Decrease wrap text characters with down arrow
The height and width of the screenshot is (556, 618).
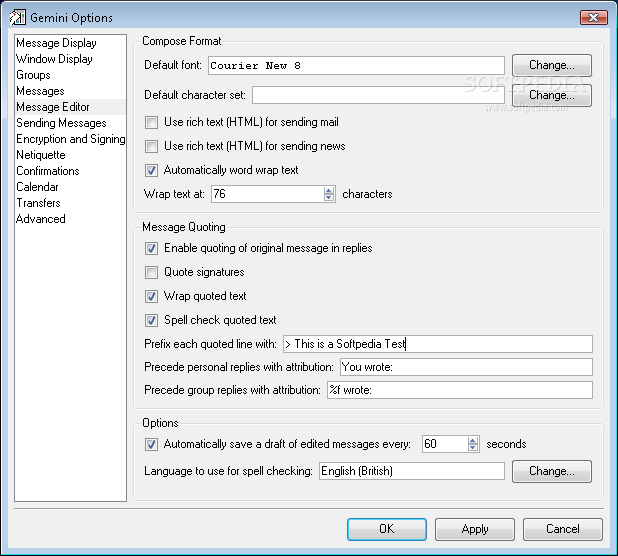(x=329, y=197)
